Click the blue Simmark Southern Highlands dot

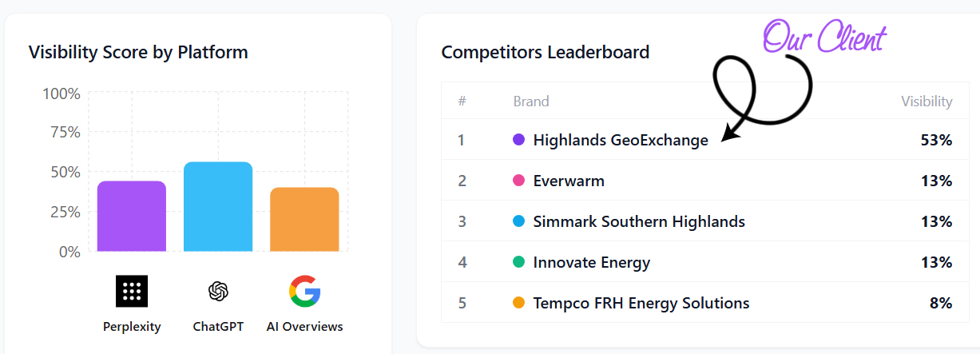point(518,221)
